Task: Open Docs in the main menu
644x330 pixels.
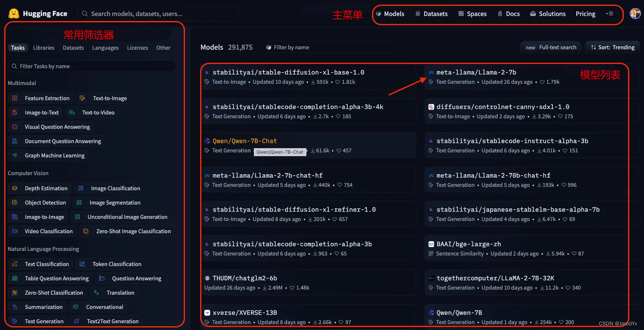Action: pyautogui.click(x=509, y=14)
